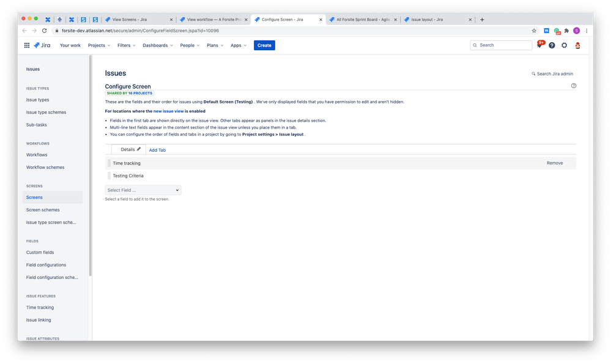Open Sub-tasks in the sidebar
Image resolution: width=611 pixels, height=364 pixels.
click(36, 125)
